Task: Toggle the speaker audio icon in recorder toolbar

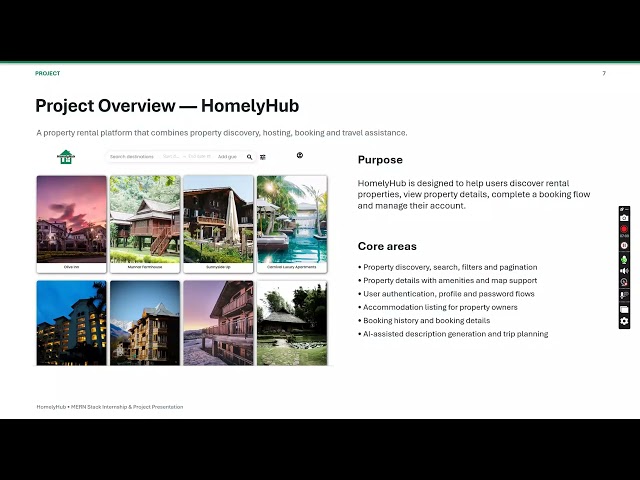Action: (x=624, y=271)
